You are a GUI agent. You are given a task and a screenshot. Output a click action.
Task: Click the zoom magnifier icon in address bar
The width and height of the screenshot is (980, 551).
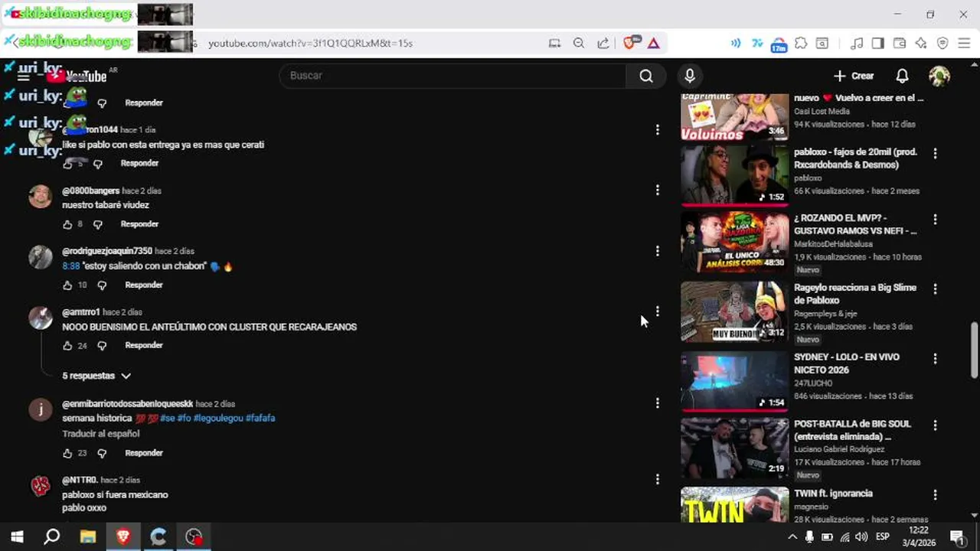tap(579, 43)
